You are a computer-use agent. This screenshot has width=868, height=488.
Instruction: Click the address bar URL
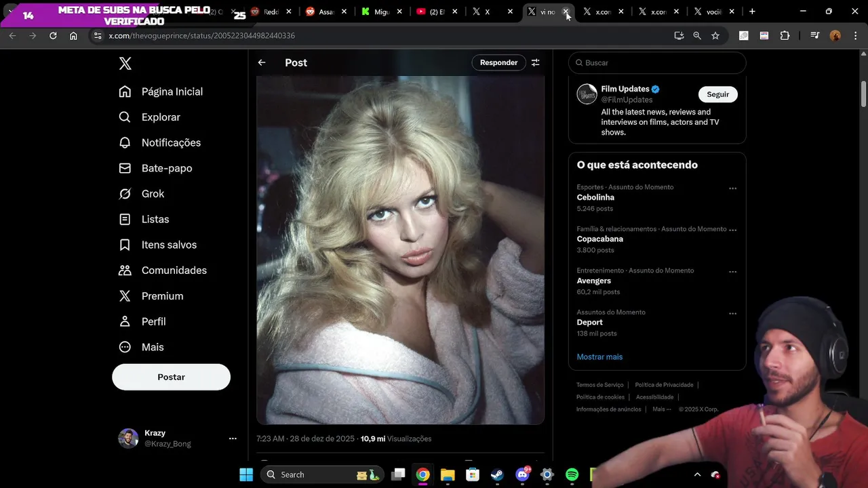click(x=201, y=35)
